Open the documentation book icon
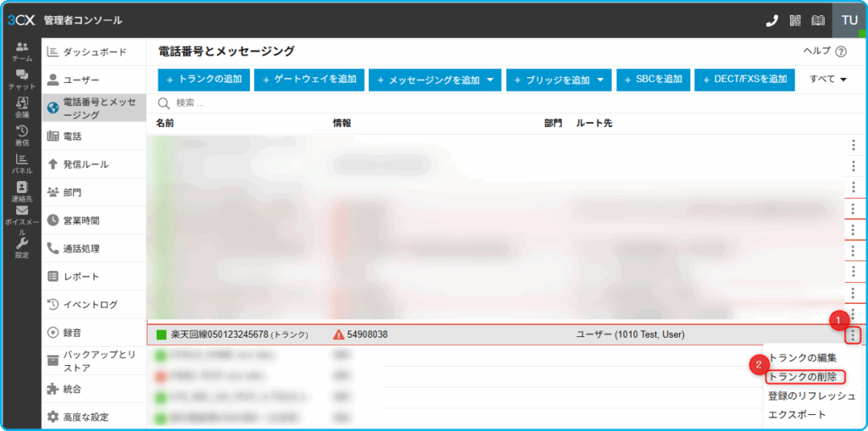Viewport: 868px width, 431px height. pyautogui.click(x=818, y=20)
